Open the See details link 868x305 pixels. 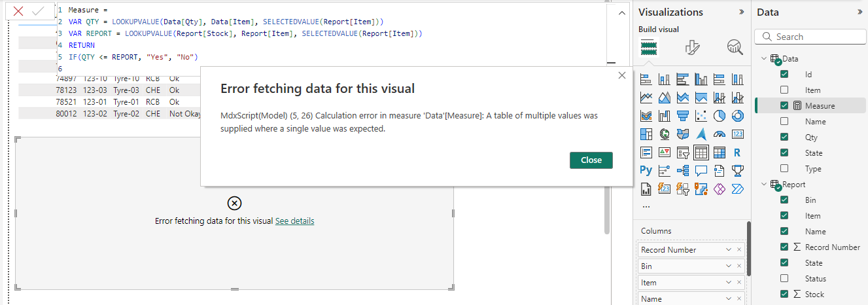(x=294, y=221)
